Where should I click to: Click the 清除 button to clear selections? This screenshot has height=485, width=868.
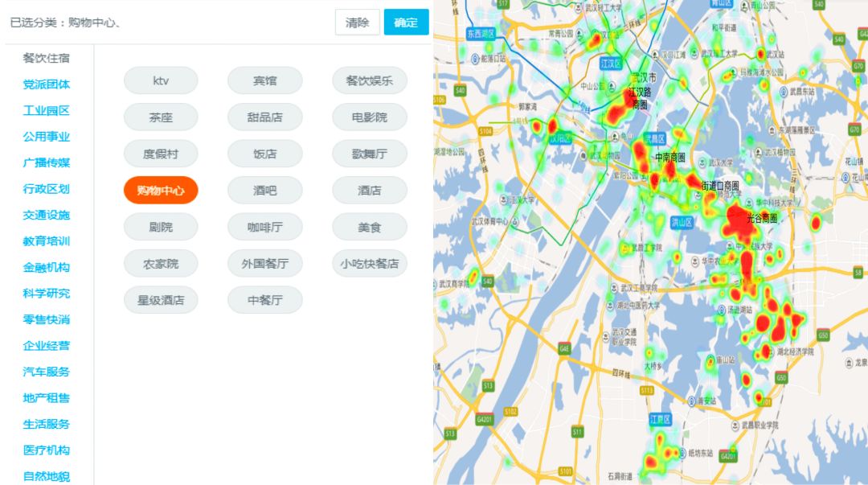358,22
